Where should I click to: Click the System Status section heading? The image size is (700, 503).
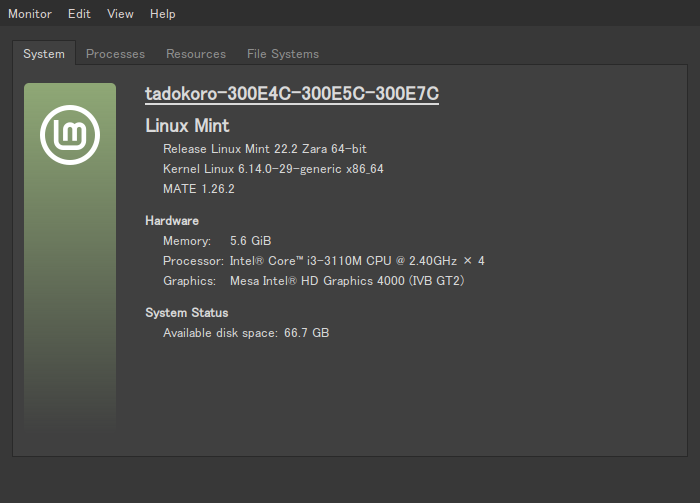(x=187, y=313)
